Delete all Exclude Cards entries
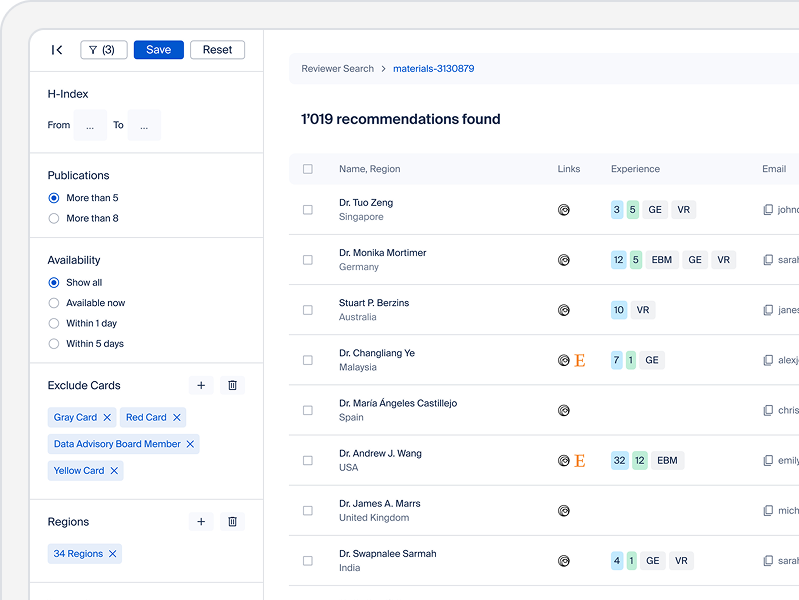799x600 pixels. point(232,385)
